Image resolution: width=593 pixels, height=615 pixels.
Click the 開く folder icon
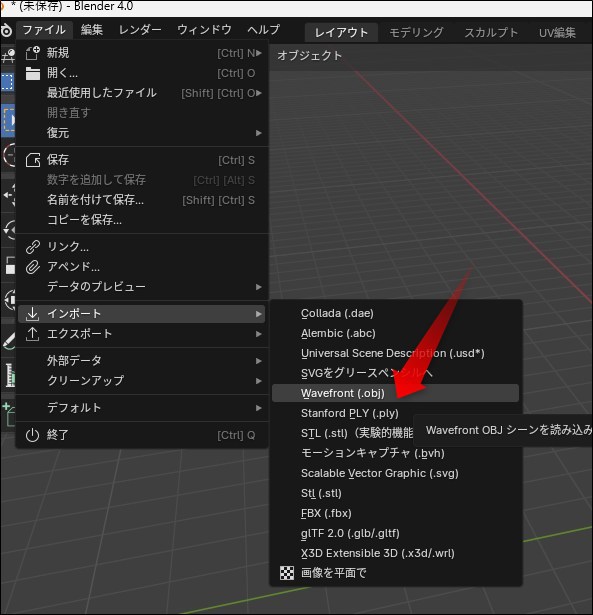33,73
